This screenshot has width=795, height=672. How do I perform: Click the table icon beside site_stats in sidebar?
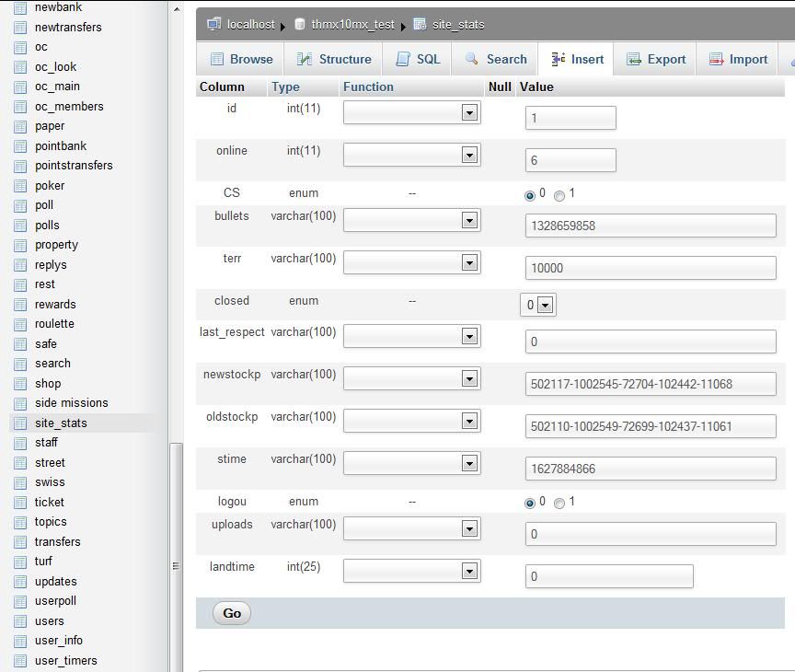point(20,423)
